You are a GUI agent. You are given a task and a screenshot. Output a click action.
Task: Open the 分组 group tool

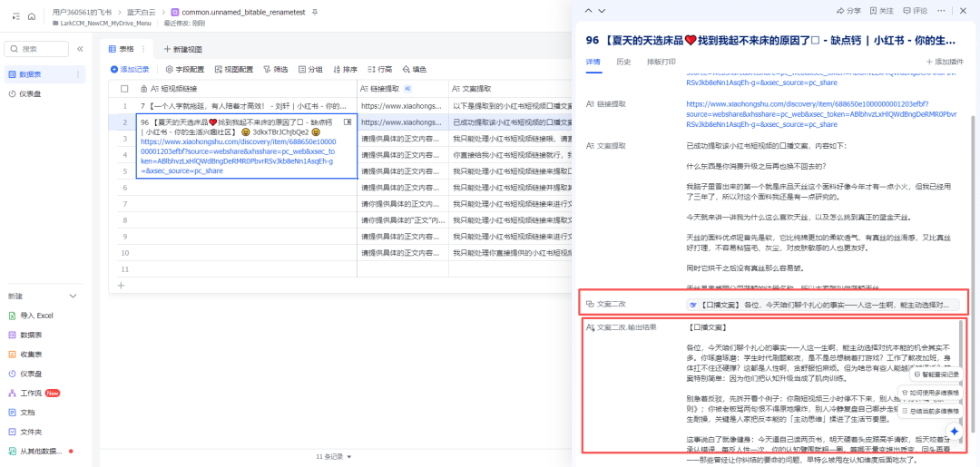(310, 69)
